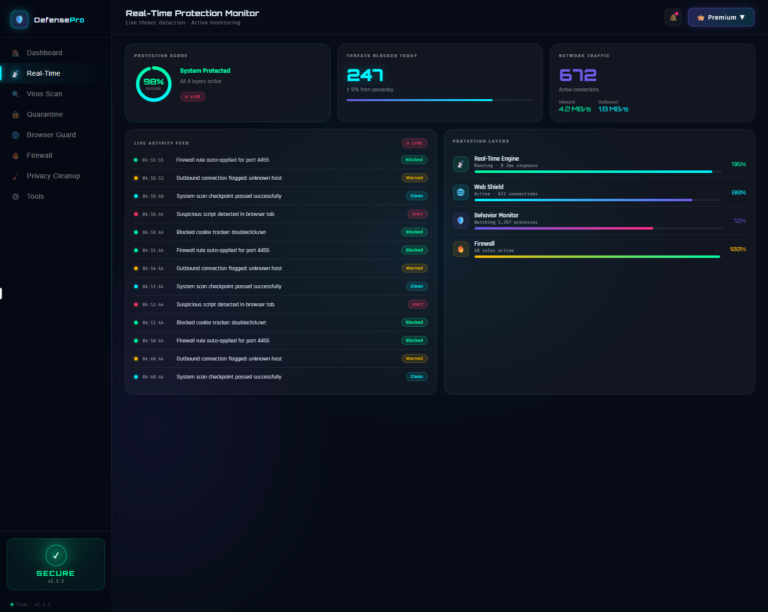
Task: Open the Premium dropdown menu
Action: [x=720, y=18]
